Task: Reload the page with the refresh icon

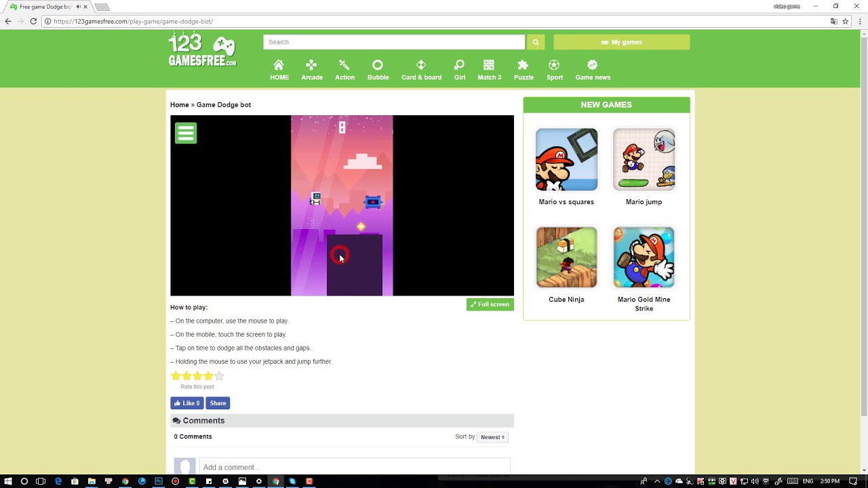Action: point(33,21)
